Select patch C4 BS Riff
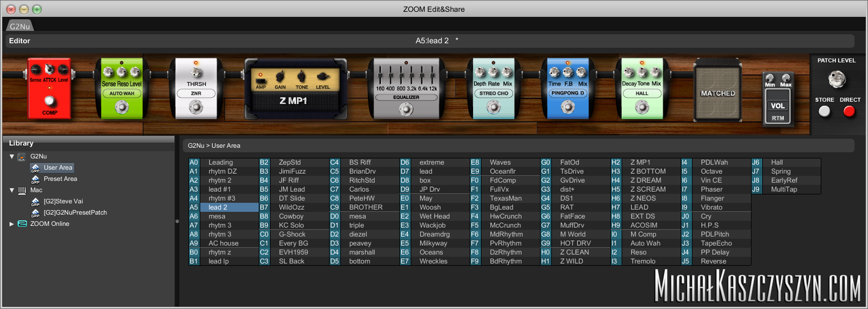 (364, 162)
